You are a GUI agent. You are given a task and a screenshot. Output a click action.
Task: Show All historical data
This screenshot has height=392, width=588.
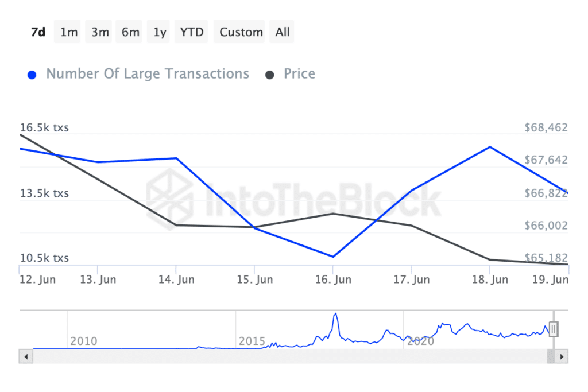(283, 32)
